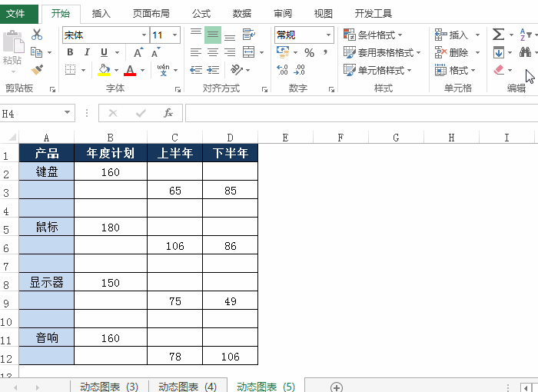
Task: Click the Merge and Center icon
Action: (x=249, y=52)
